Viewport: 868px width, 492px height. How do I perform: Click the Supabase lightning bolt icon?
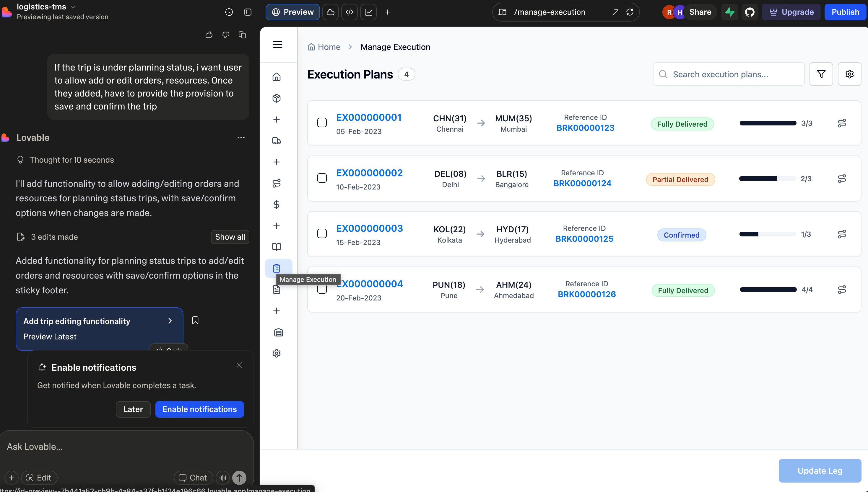pyautogui.click(x=729, y=12)
